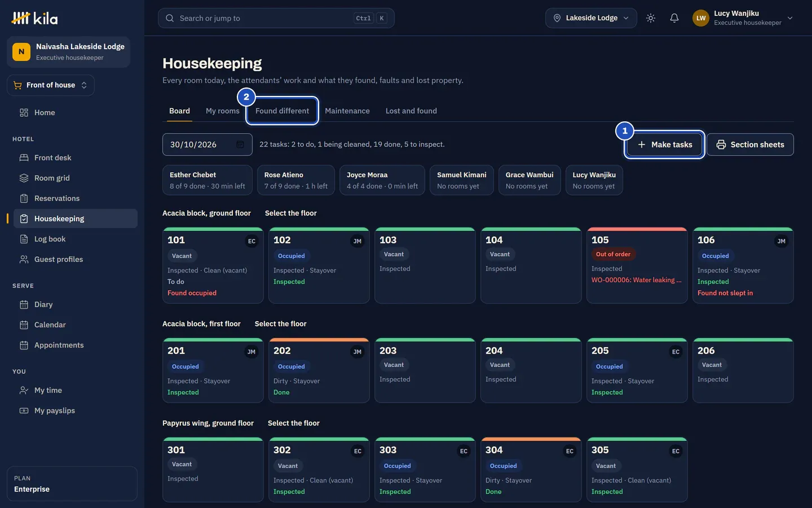
Task: Open My payslips
Action: (75, 410)
